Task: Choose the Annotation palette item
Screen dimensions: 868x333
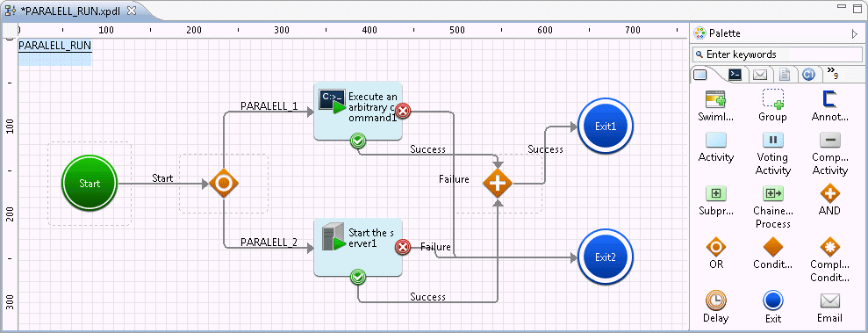Action: click(x=829, y=98)
